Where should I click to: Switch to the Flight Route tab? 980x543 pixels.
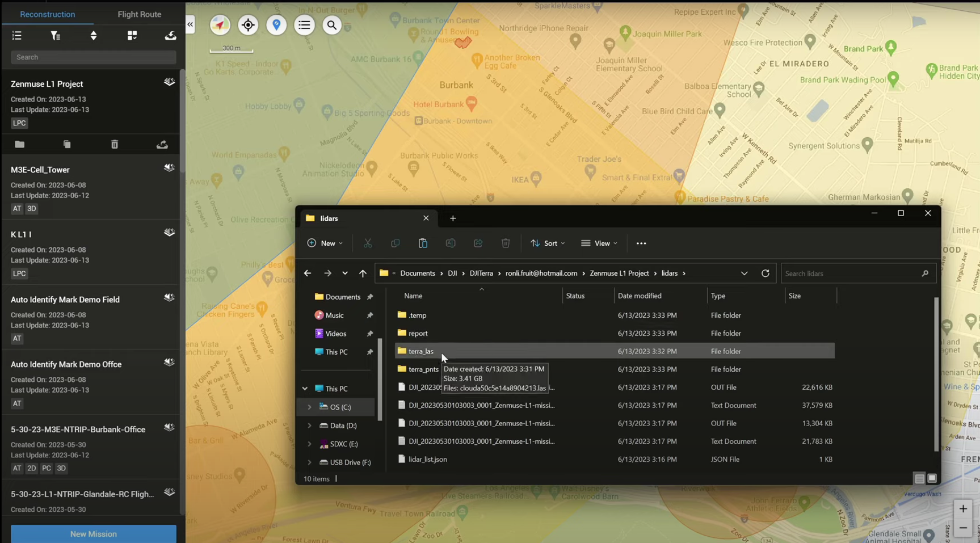pos(140,14)
